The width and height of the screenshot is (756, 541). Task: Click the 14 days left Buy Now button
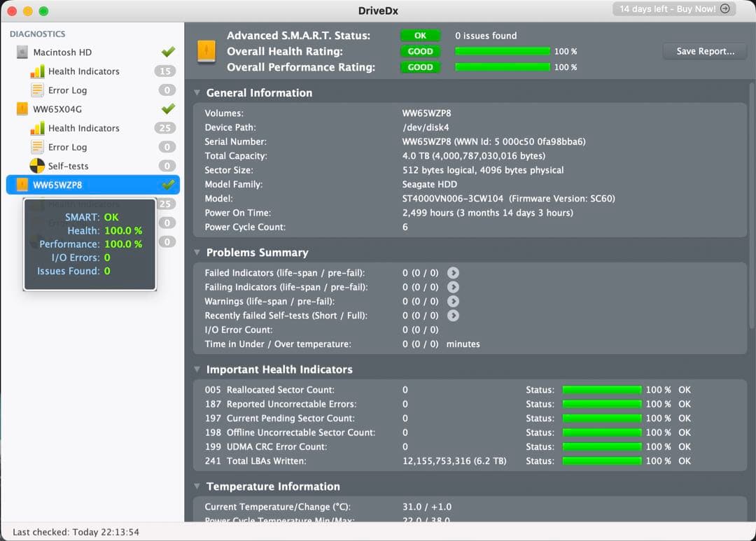pyautogui.click(x=674, y=8)
